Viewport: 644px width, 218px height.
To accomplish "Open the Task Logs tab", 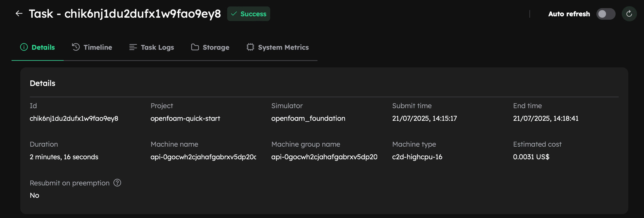I will pyautogui.click(x=152, y=47).
